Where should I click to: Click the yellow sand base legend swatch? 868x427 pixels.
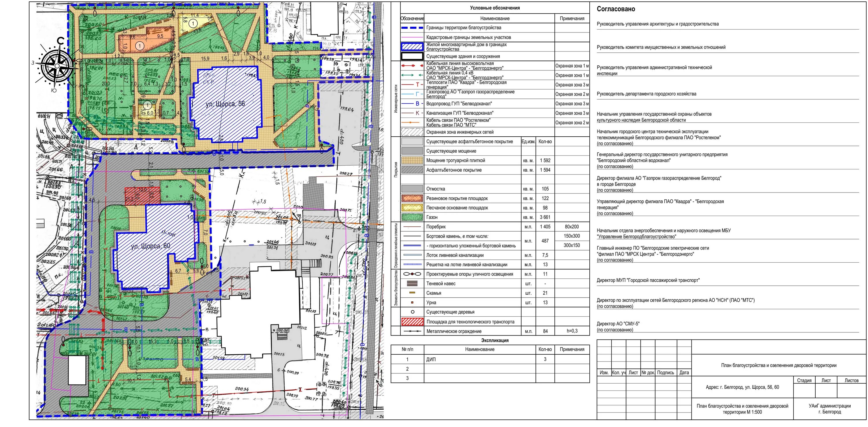412,208
